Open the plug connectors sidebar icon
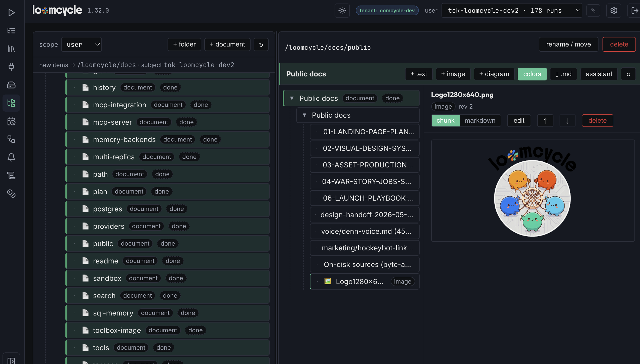This screenshot has width=640, height=364. tap(11, 67)
